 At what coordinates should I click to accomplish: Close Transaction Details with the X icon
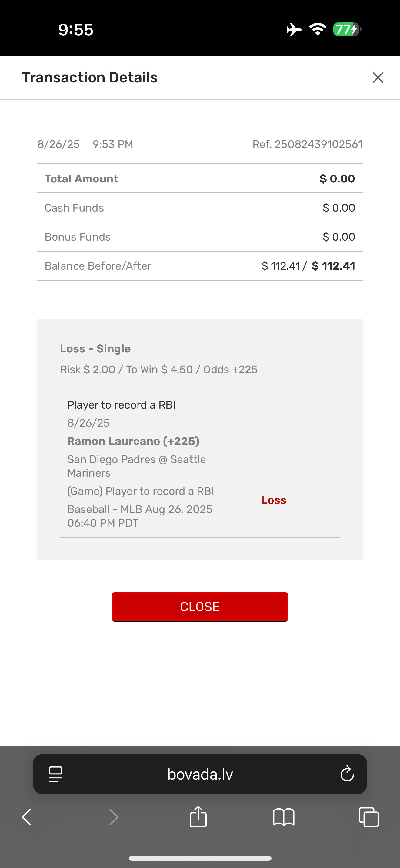point(378,77)
